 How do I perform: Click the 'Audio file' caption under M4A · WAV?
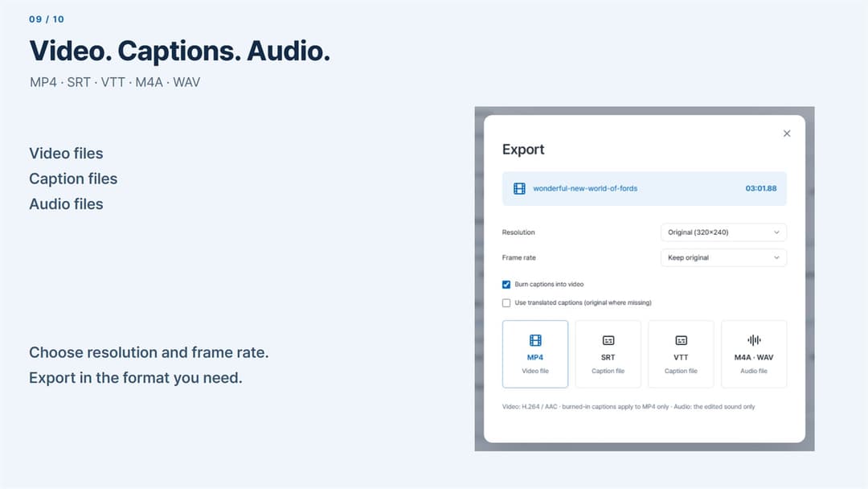[754, 371]
